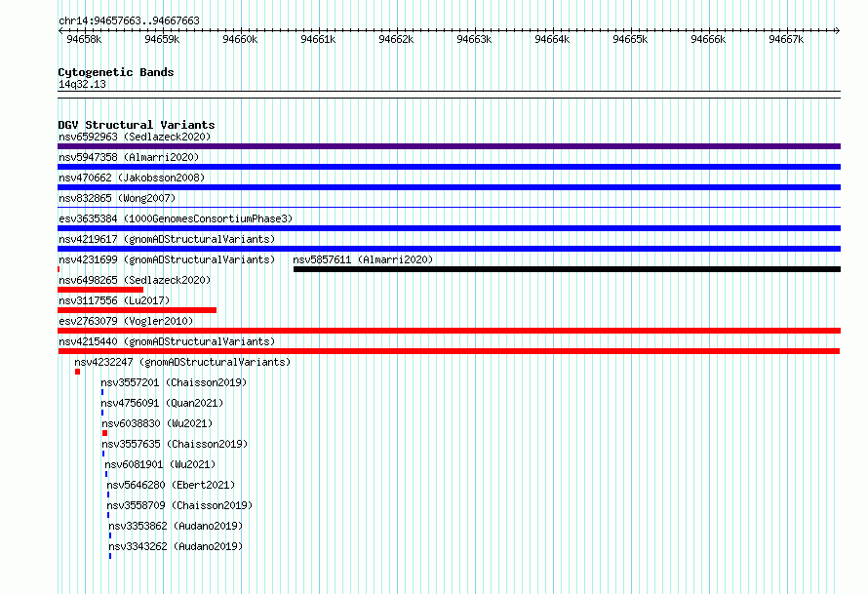This screenshot has height=594, width=868.
Task: Open nsv5646280 (Ebert2021) label
Action: click(x=171, y=485)
